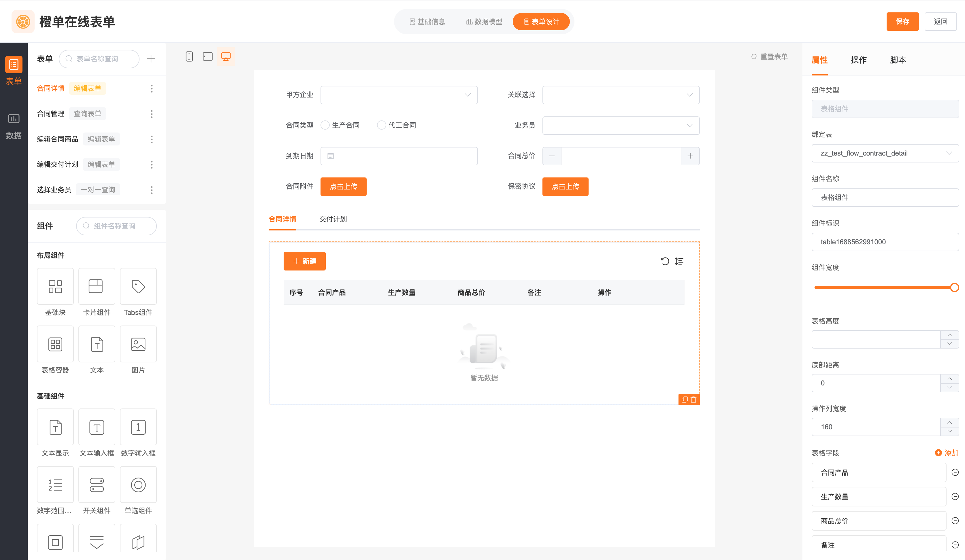The height and width of the screenshot is (560, 965).
Task: Click the table row-height setting icon
Action: (679, 261)
